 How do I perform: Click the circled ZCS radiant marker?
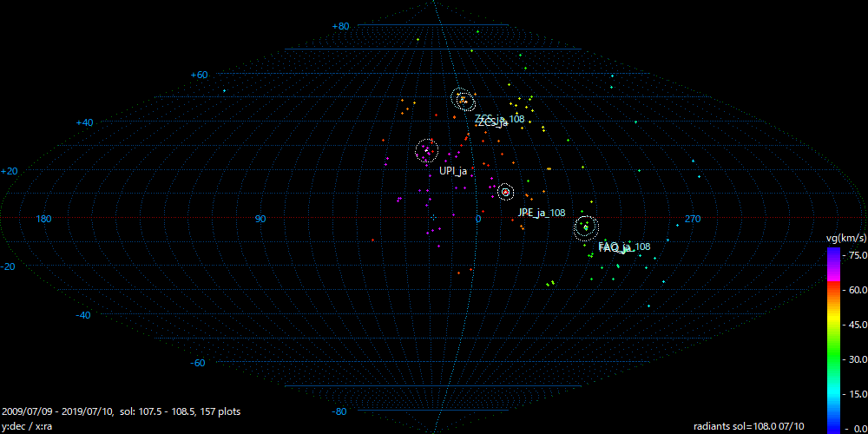click(x=463, y=99)
